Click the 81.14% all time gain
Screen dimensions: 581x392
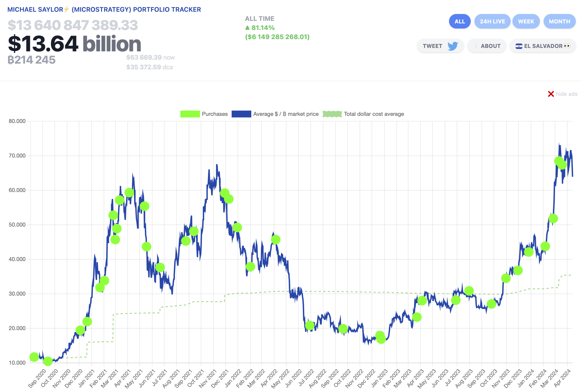[x=263, y=28]
